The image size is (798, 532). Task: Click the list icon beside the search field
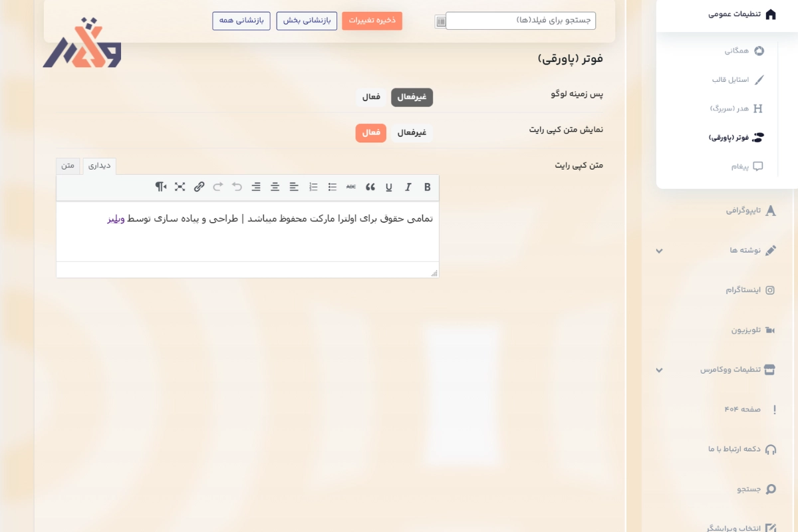440,21
